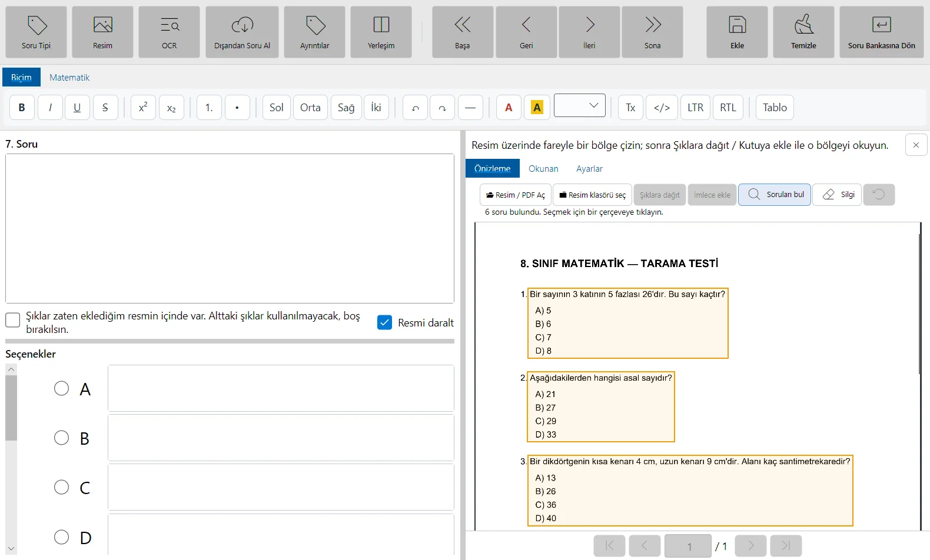Select detected question 2 frame about asal sayı
The image size is (930, 560).
(601, 406)
